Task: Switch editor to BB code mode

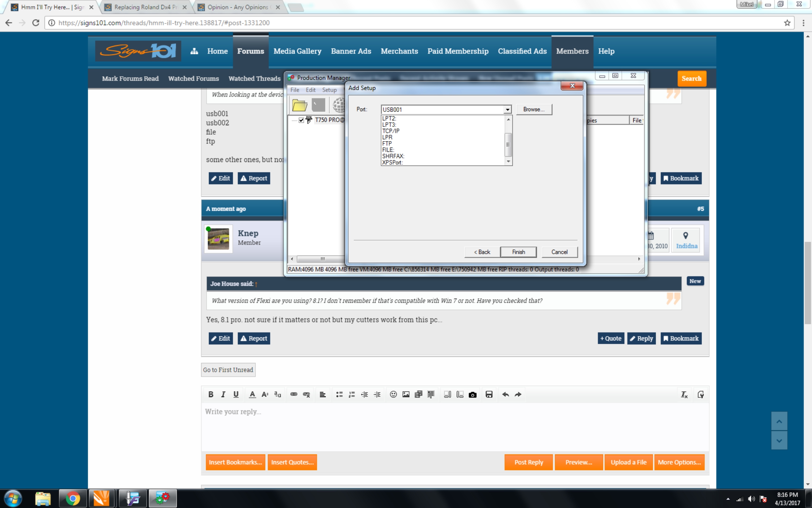Action: (x=701, y=394)
